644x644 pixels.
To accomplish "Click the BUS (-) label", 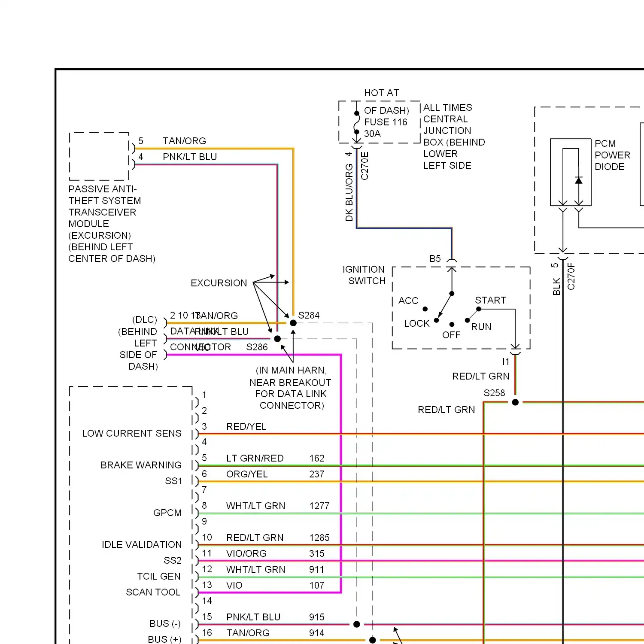I will [165, 624].
